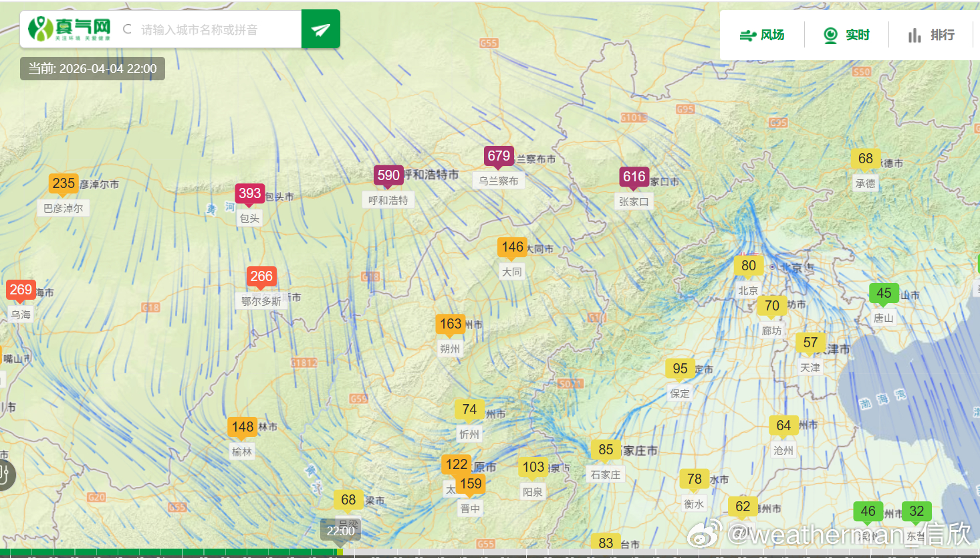980x558 pixels.
Task: Select the 266 marker for 鄂尔多斯
Action: pyautogui.click(x=261, y=276)
